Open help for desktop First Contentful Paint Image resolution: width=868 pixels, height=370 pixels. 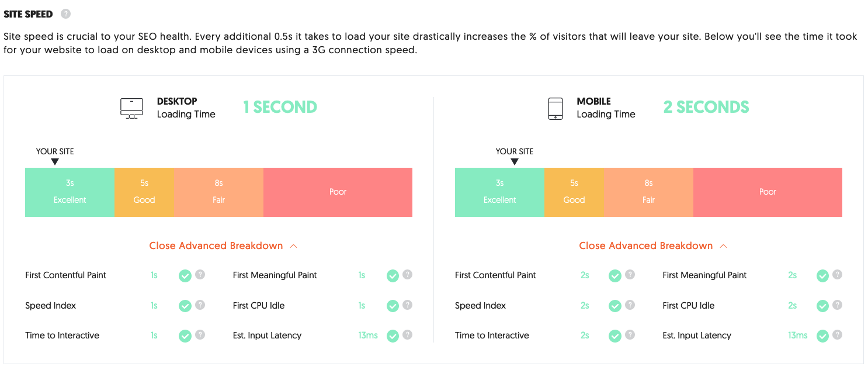tap(200, 274)
